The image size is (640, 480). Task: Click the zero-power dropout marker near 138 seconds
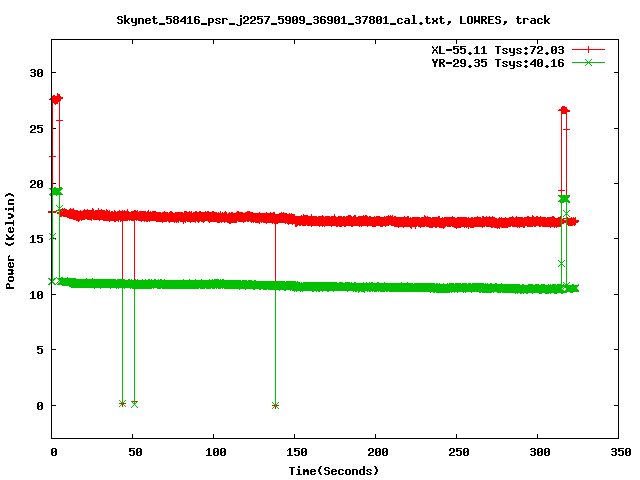coord(276,406)
